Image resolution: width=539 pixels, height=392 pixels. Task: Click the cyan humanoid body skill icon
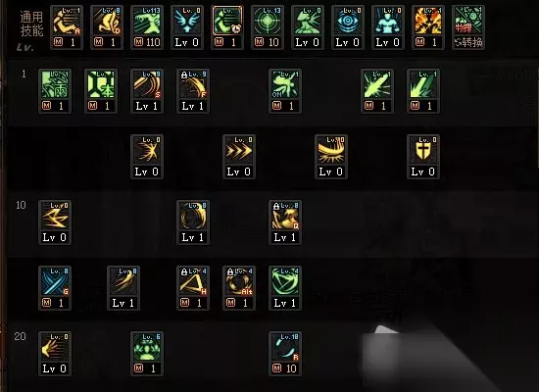point(388,21)
